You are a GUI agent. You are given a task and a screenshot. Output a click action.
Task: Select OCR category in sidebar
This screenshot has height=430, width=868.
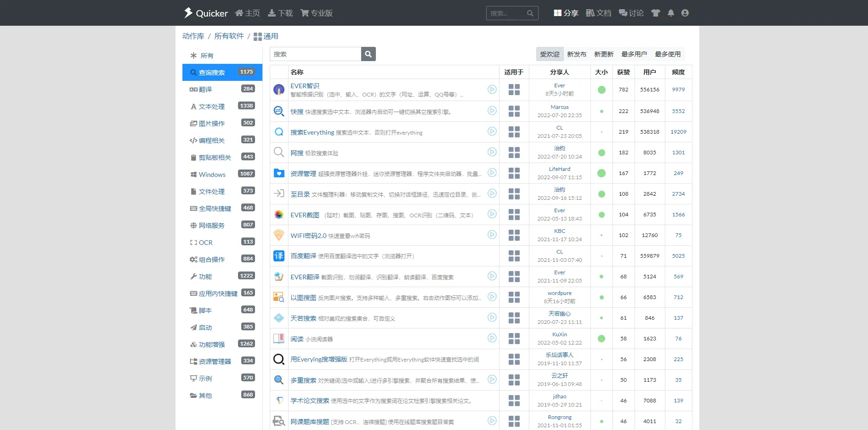click(222, 243)
